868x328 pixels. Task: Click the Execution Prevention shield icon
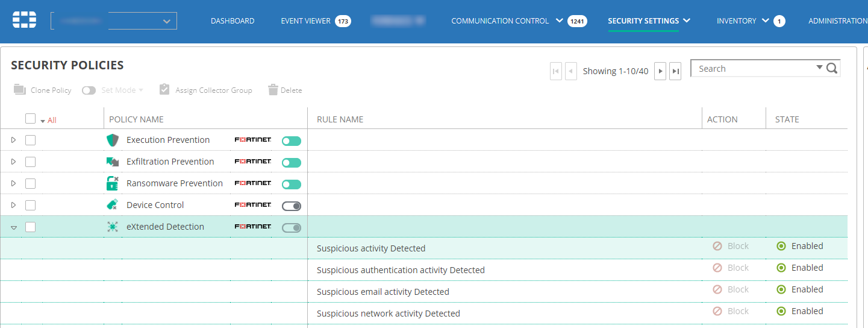[x=113, y=140]
